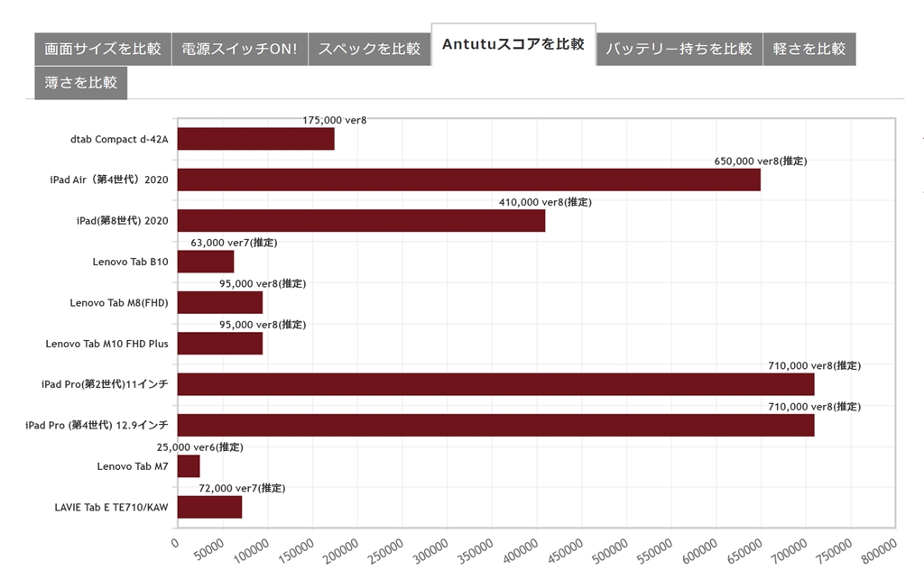Click the iPad(第8世代) 2020 bar
Viewport: 924px width, 580px height.
tap(361, 221)
